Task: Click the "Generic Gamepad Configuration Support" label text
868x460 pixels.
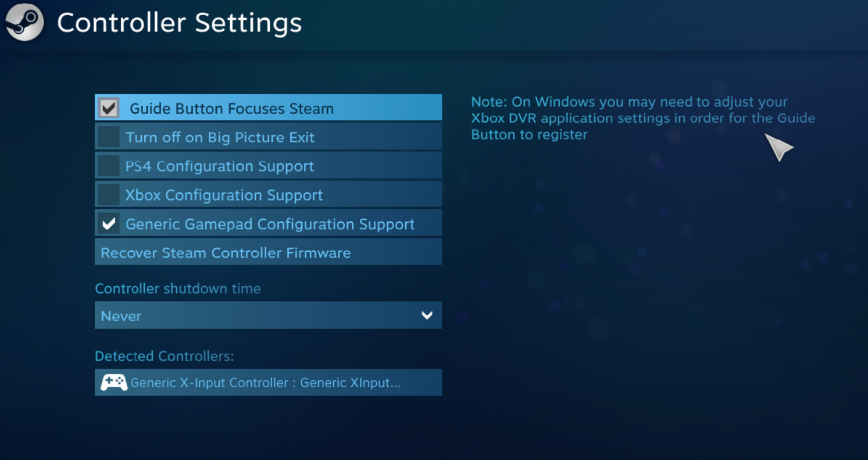Action: pos(270,224)
